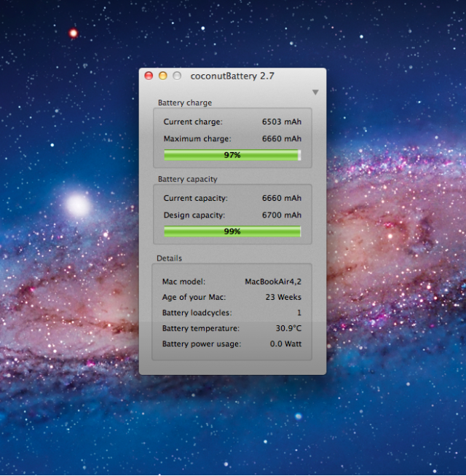466x476 pixels.
Task: Minimize coconutBattery with the yellow button
Action: pos(163,76)
